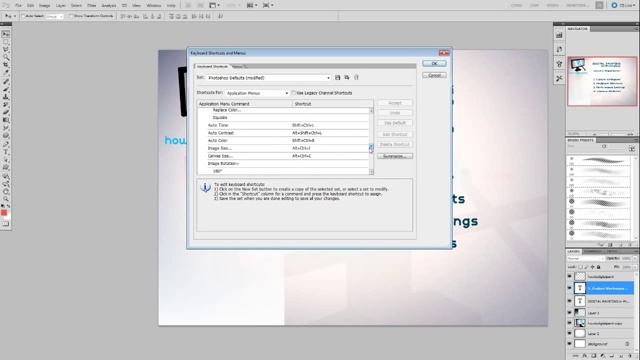Screen dimensions: 640x360
Task: Select the Auto Contrast command row
Action: point(283,133)
